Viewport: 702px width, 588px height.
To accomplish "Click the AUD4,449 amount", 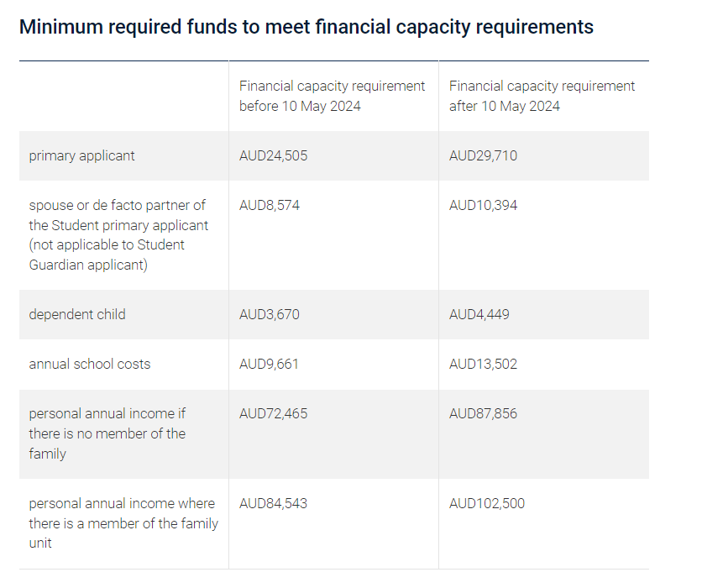I will [479, 314].
